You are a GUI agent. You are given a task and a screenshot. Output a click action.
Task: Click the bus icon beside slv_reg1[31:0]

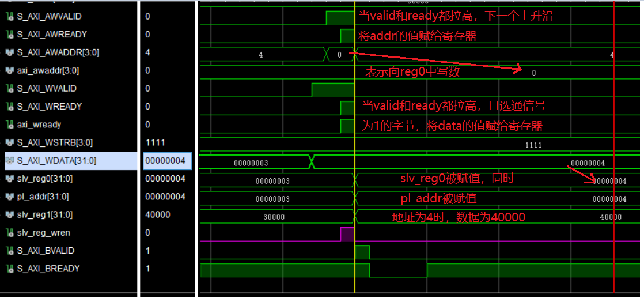point(10,214)
